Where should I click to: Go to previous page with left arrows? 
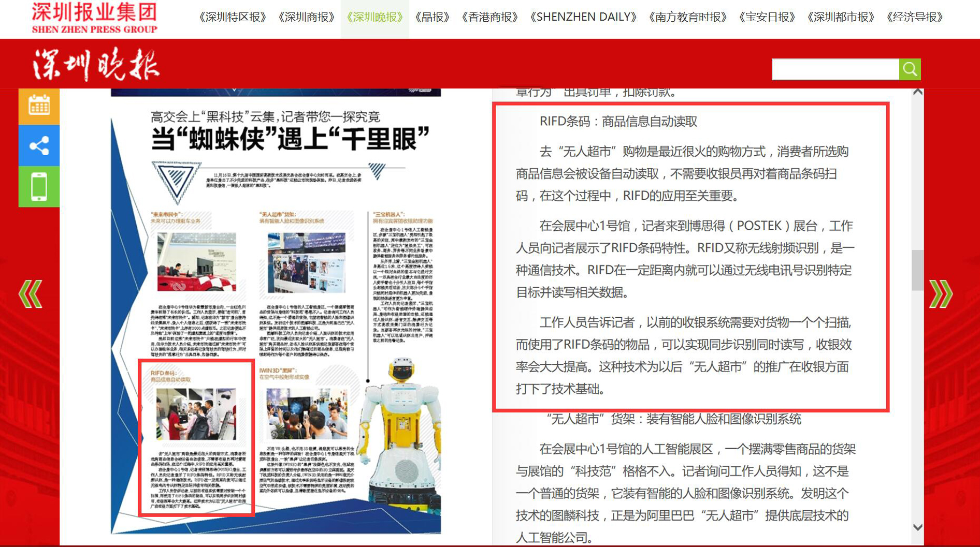click(31, 294)
